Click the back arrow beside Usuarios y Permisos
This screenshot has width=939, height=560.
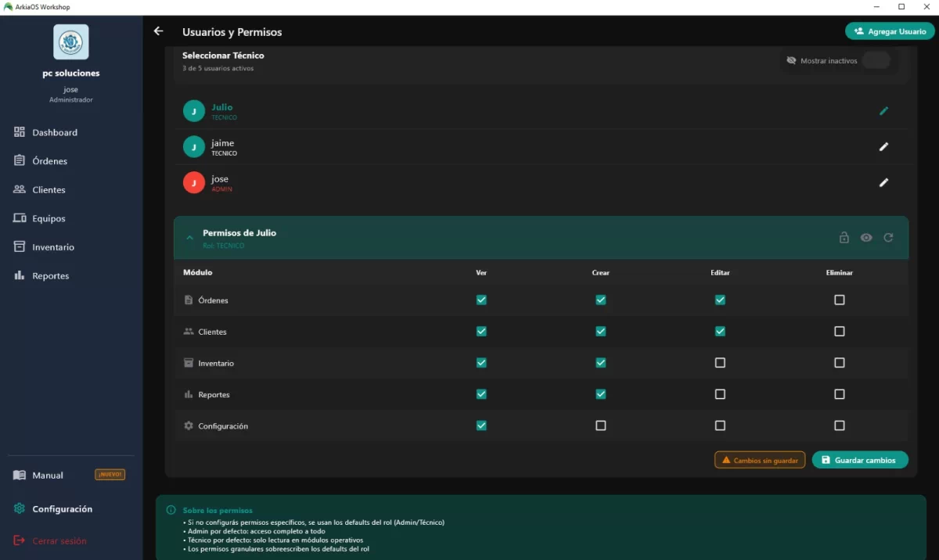[159, 31]
